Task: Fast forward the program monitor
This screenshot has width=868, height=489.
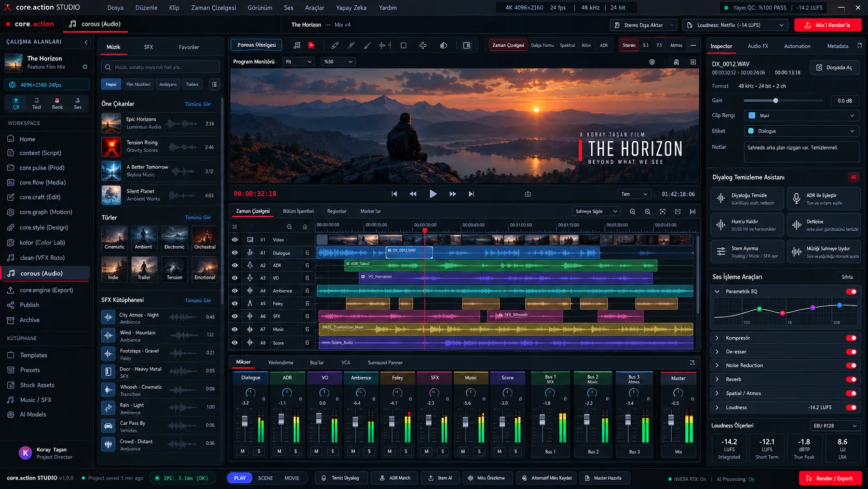Action: point(453,194)
